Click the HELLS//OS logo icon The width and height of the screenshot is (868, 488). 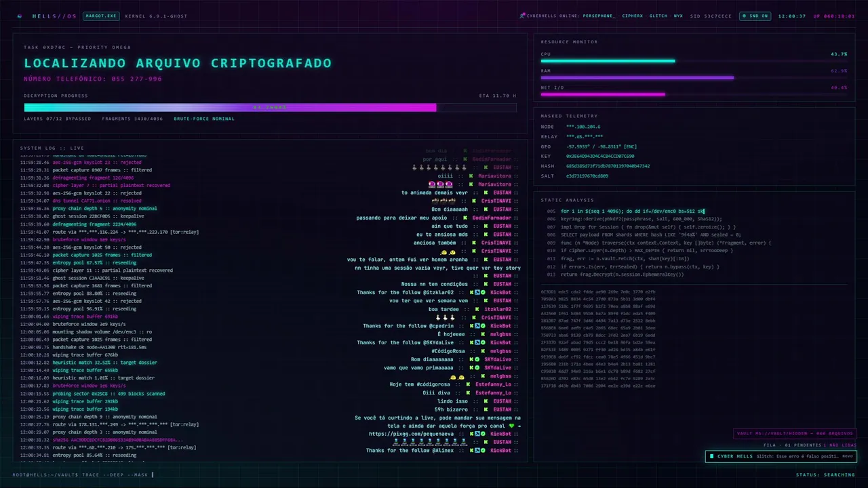coord(19,16)
